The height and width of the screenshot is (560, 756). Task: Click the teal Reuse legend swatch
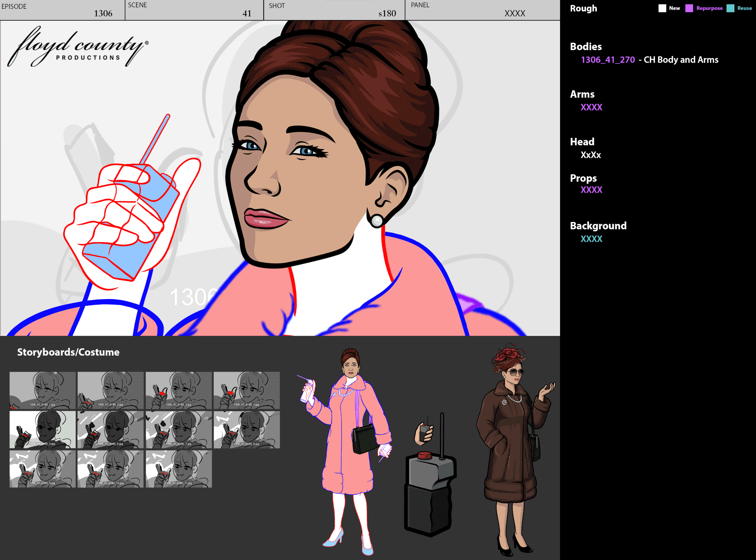click(x=730, y=8)
